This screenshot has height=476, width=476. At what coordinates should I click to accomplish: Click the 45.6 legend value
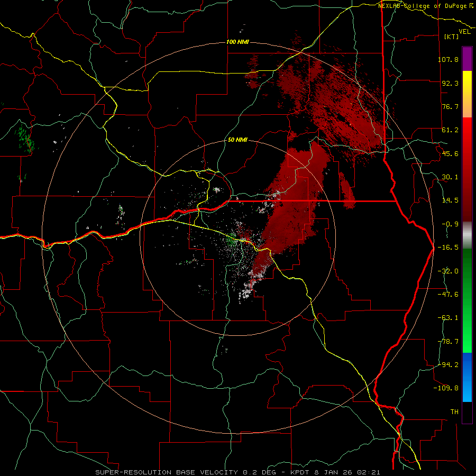point(450,153)
